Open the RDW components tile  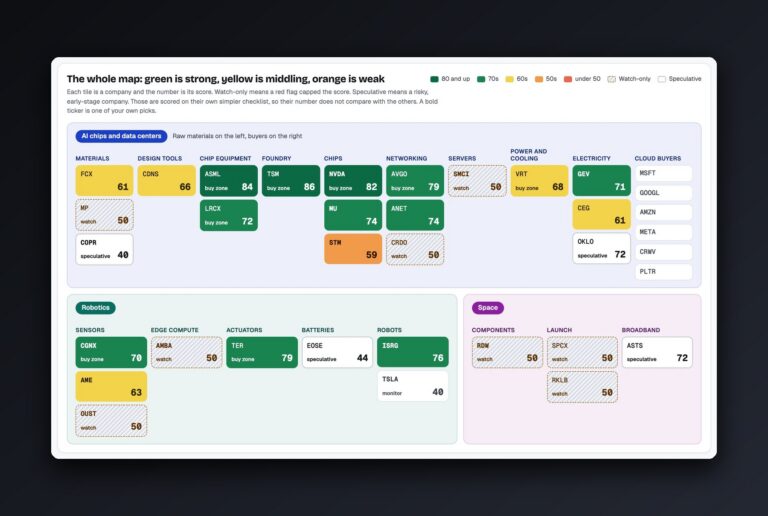click(x=507, y=352)
